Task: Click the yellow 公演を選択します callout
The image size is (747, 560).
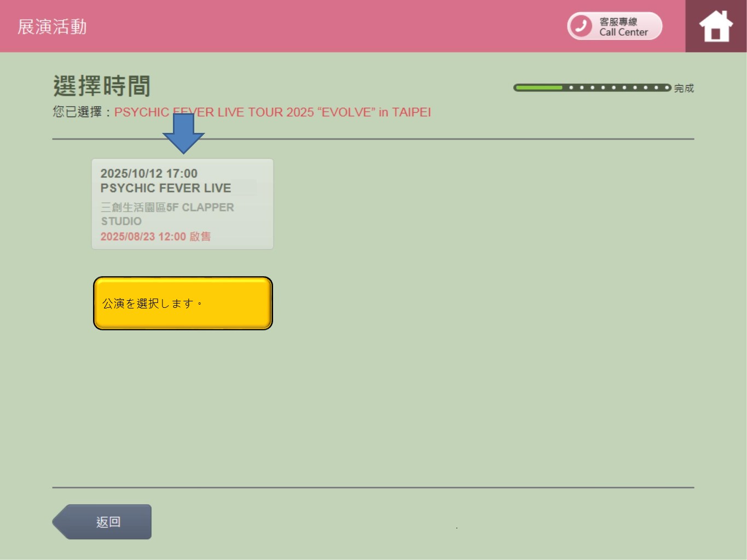Action: point(183,303)
